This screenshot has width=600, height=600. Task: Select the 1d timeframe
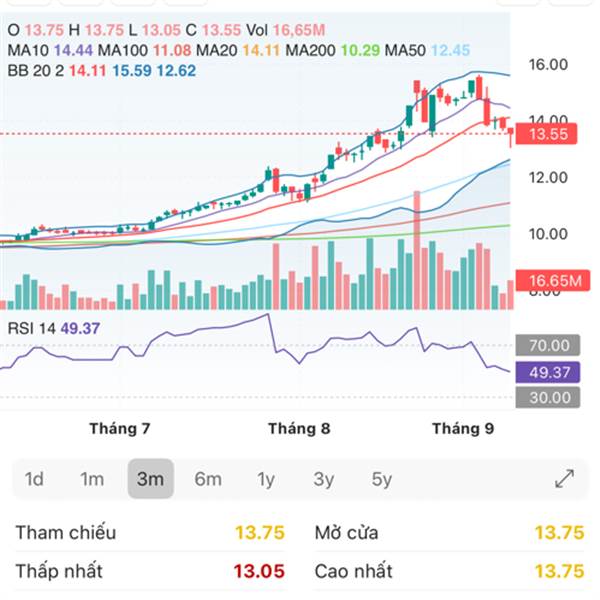(x=34, y=479)
